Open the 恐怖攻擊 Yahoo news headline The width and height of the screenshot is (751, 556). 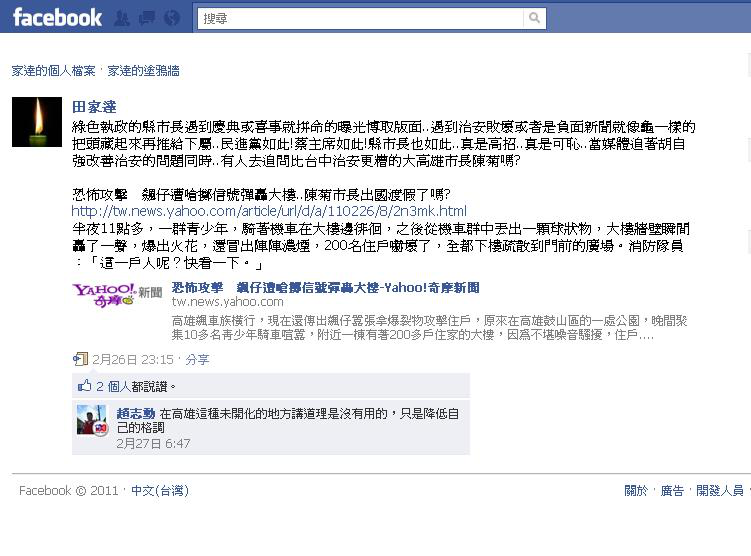pos(325,287)
